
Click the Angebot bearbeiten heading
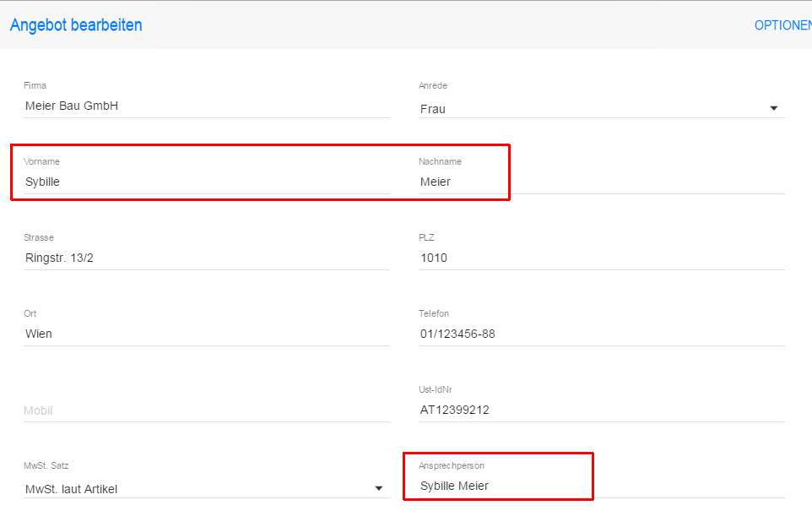(x=76, y=25)
